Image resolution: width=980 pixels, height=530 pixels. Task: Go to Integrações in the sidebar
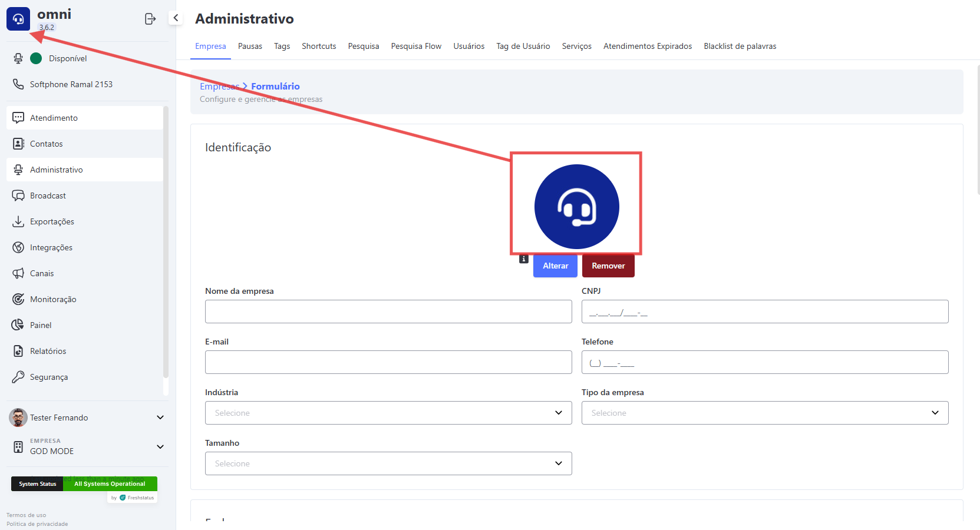pyautogui.click(x=51, y=247)
